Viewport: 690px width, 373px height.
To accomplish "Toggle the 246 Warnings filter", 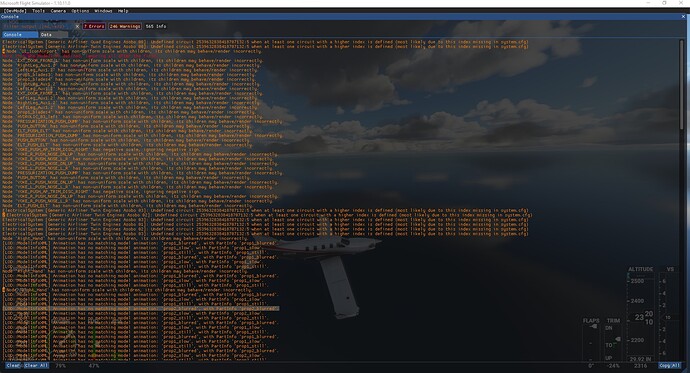I will pos(125,26).
